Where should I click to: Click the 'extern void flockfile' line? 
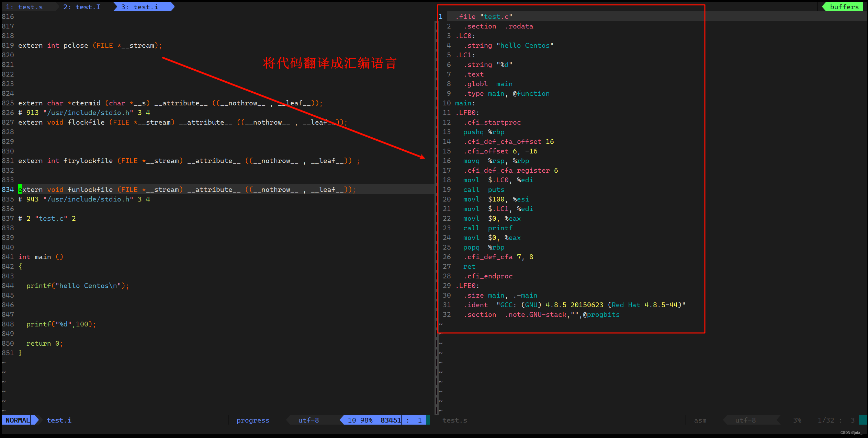(183, 123)
